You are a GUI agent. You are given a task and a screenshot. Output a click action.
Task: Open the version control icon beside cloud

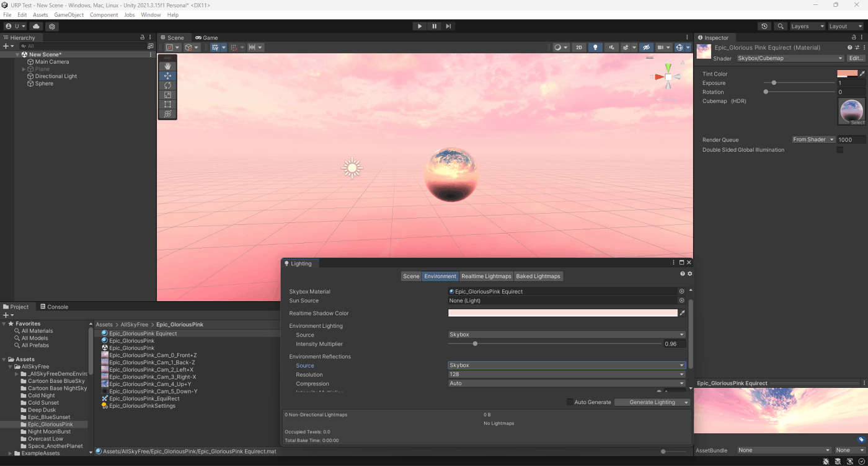pos(52,26)
